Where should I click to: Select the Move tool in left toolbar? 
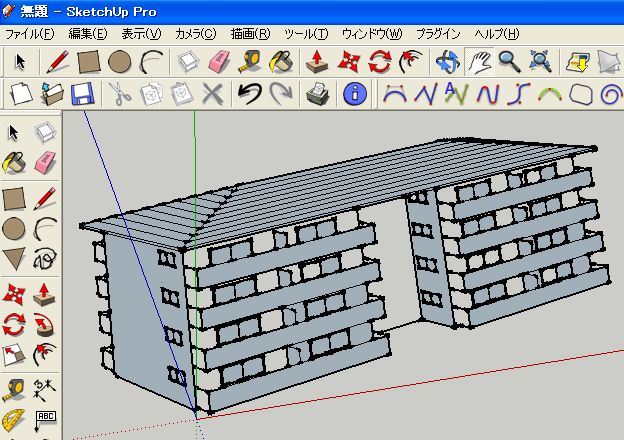point(14,295)
